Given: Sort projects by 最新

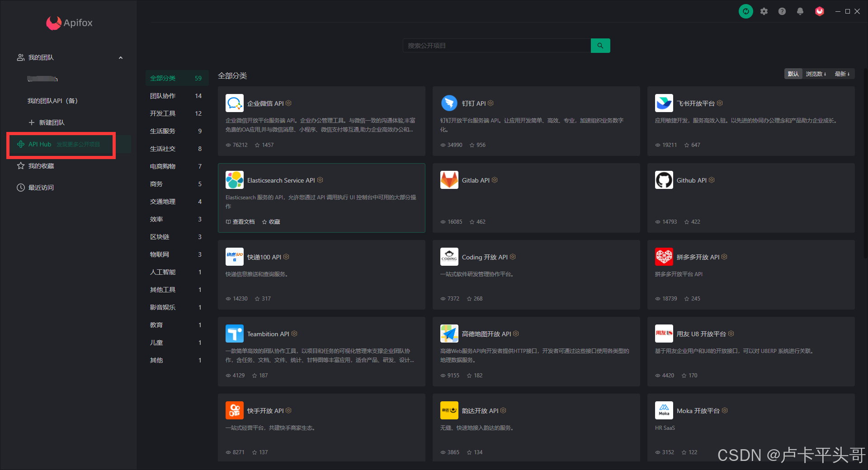Looking at the screenshot, I should 842,74.
